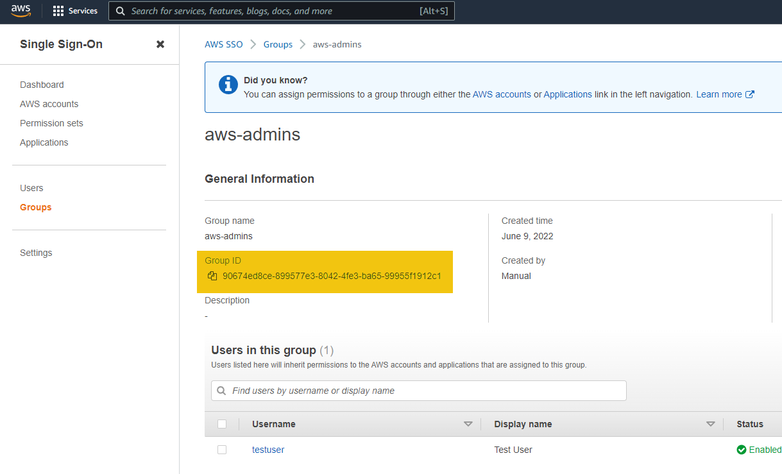Image resolution: width=782 pixels, height=474 pixels.
Task: Click the AWS accounts banner link
Action: [x=501, y=94]
